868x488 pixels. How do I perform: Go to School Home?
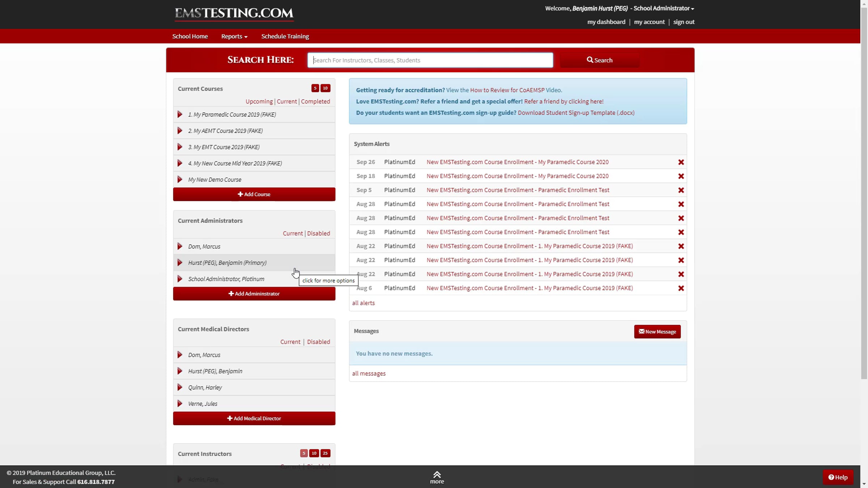[190, 36]
